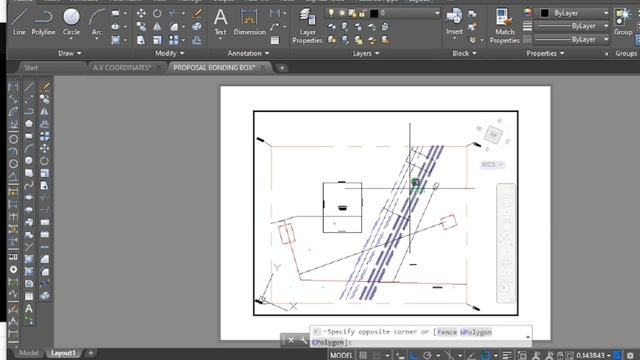Click the Erase tool in Modify panel
The width and height of the screenshot is (640, 360).
click(197, 13)
